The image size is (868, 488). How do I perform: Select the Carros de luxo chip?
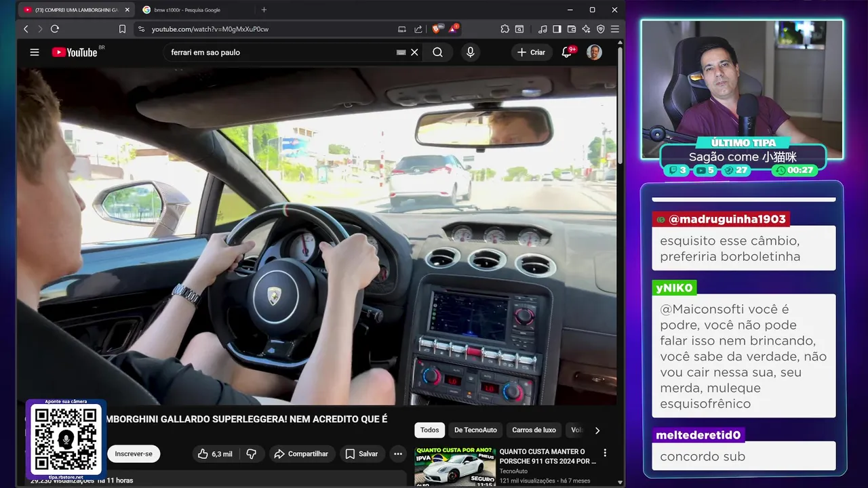[534, 430]
